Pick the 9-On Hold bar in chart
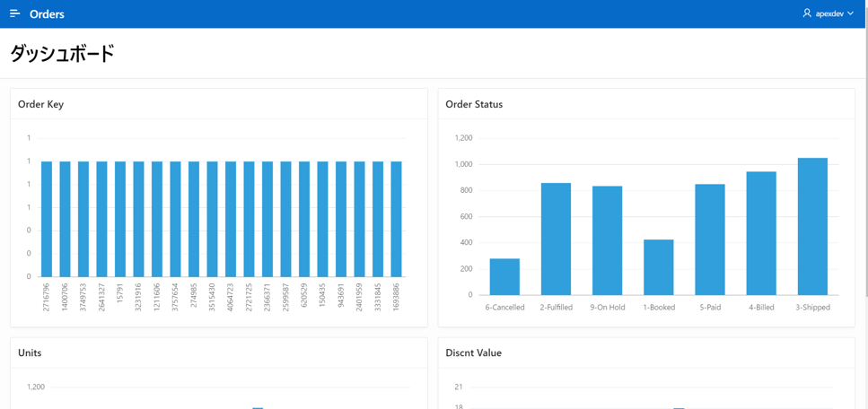The width and height of the screenshot is (868, 409). 607,240
